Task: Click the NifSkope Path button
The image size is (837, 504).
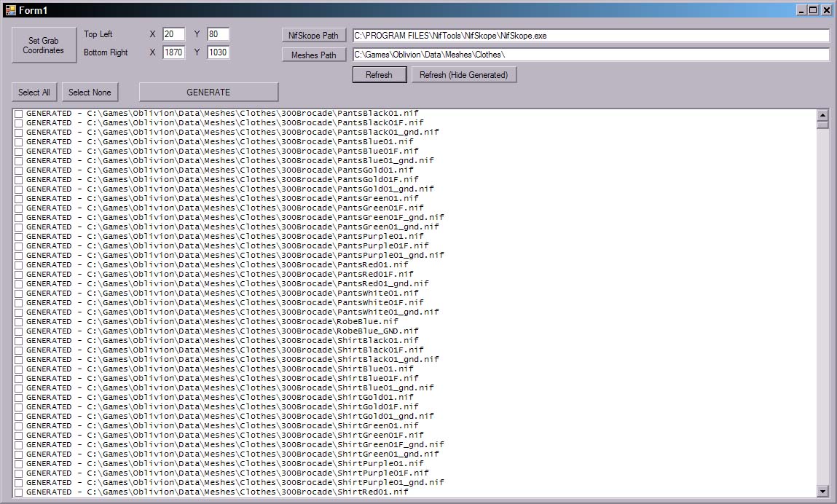Action: 313,35
